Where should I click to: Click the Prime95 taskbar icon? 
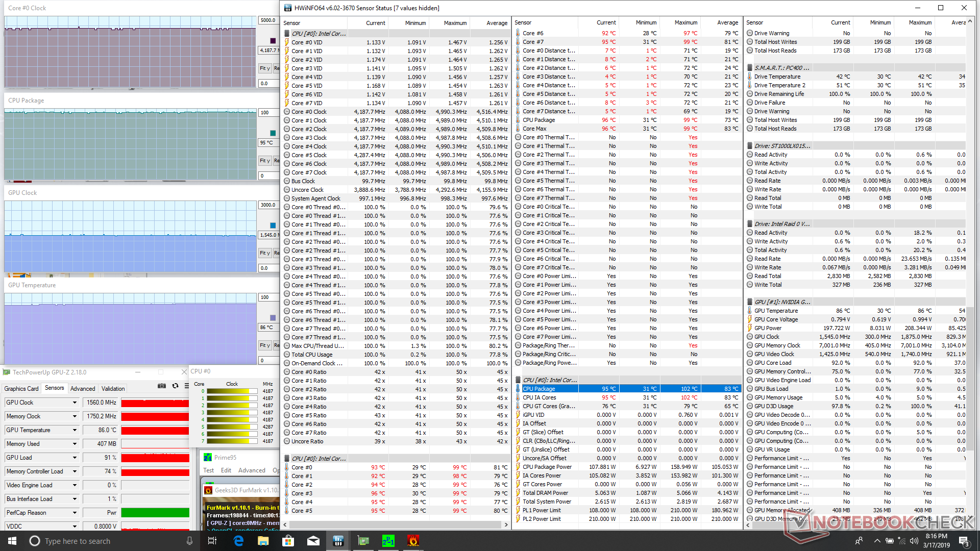388,541
